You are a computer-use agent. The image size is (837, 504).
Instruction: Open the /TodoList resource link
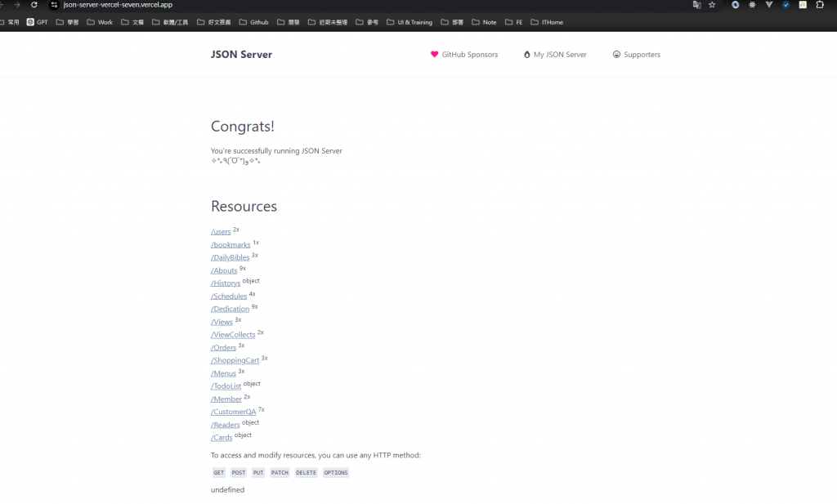[226, 386]
